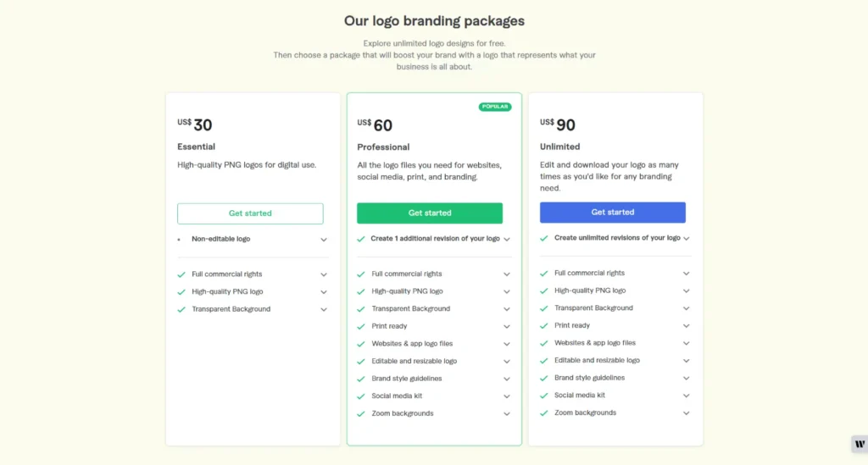This screenshot has width=868, height=465.
Task: Expand High-quality PNG logo chevron in Essential
Action: click(324, 292)
